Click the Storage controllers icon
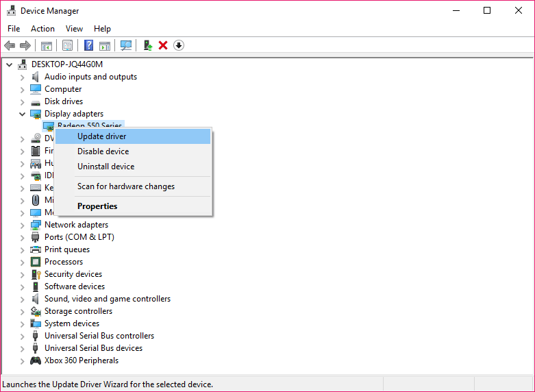Screen dimensions: 535x392 36,311
